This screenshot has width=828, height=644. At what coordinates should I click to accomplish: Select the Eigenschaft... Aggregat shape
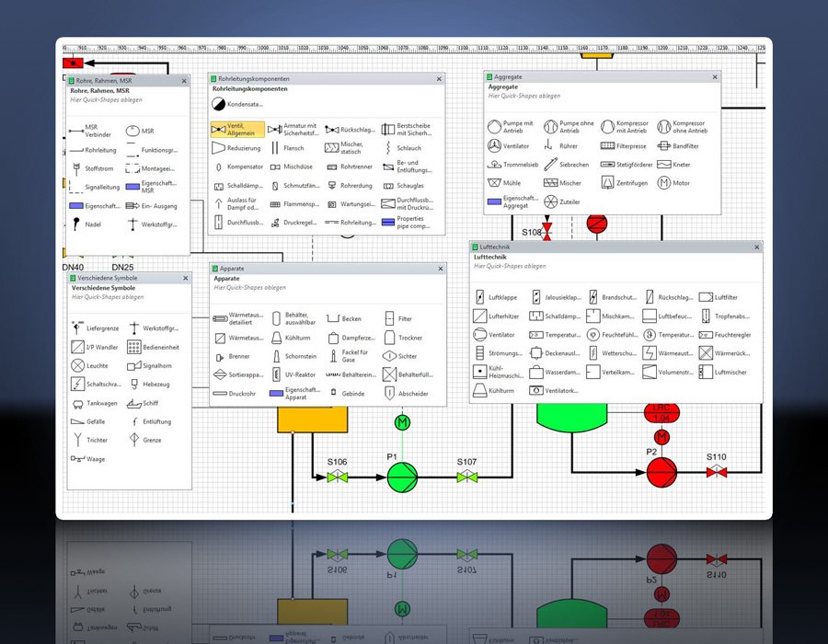(x=512, y=201)
